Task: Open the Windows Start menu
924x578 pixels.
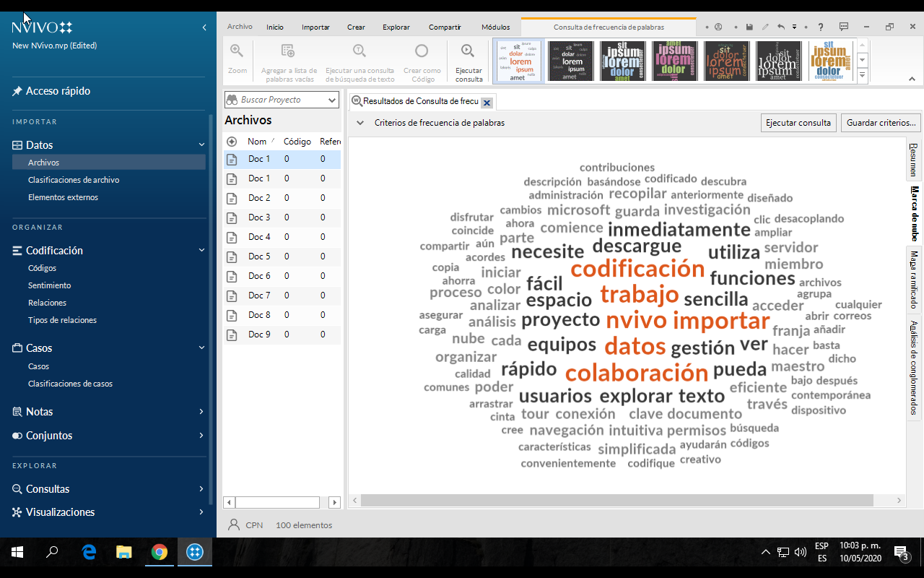Action: 17,553
